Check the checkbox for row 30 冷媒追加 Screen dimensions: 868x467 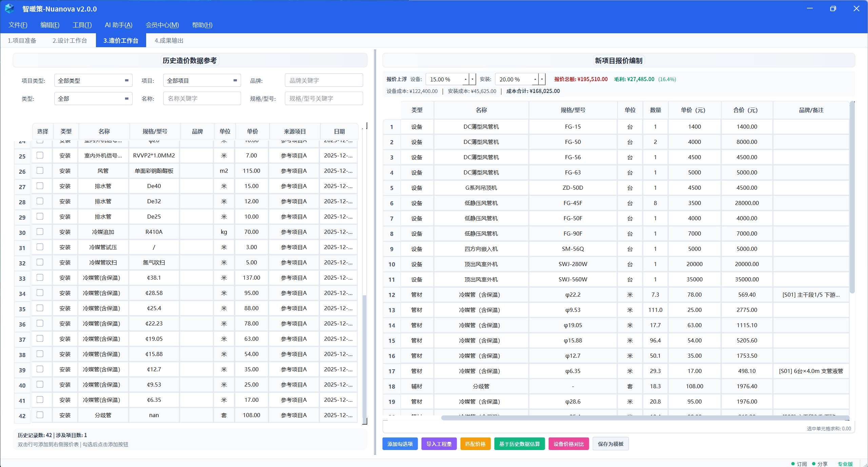click(40, 232)
